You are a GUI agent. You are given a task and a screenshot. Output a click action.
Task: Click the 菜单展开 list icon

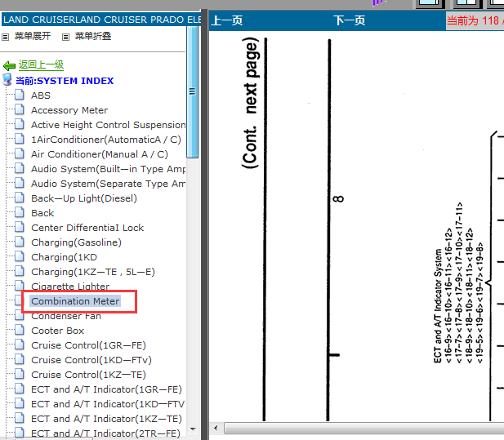(5, 38)
